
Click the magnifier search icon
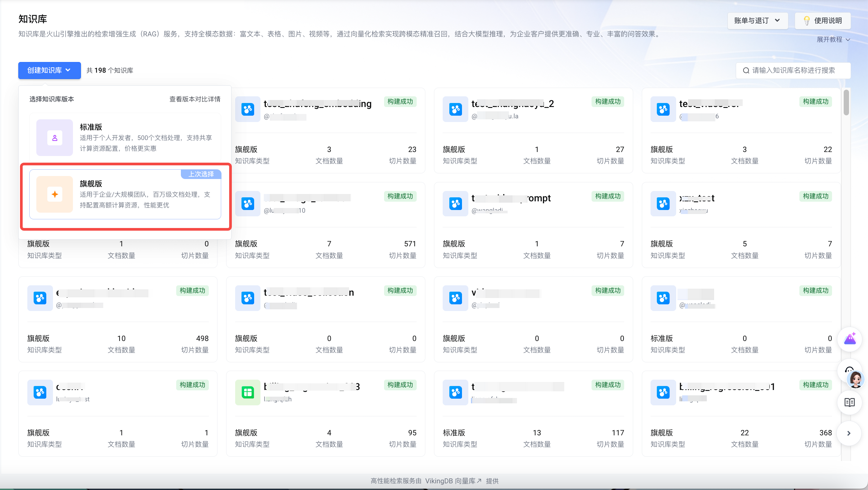point(746,70)
